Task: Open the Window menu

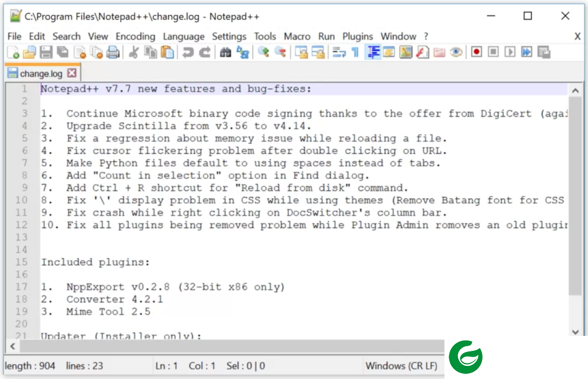Action: 399,36
